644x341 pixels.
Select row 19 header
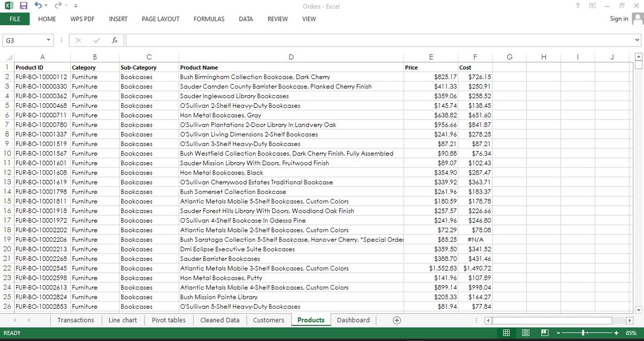tap(7, 240)
